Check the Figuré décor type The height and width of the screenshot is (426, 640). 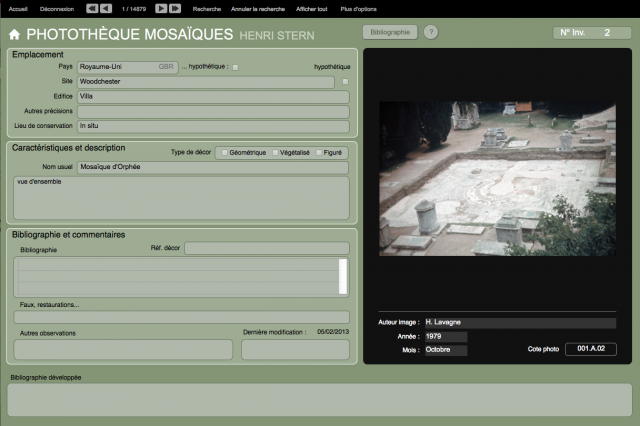pyautogui.click(x=319, y=153)
